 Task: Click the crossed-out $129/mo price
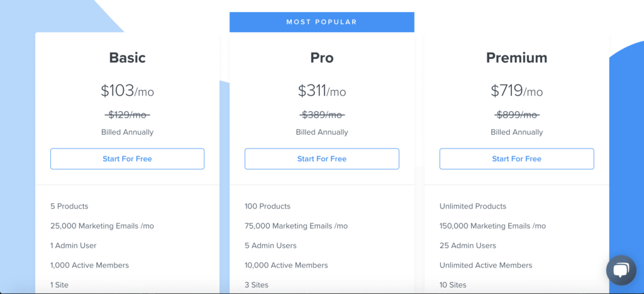128,115
